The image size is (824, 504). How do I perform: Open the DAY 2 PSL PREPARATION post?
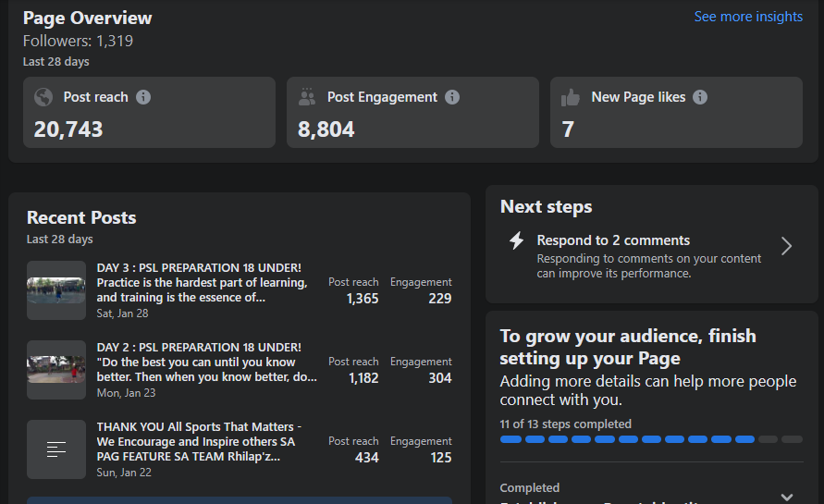(206, 363)
